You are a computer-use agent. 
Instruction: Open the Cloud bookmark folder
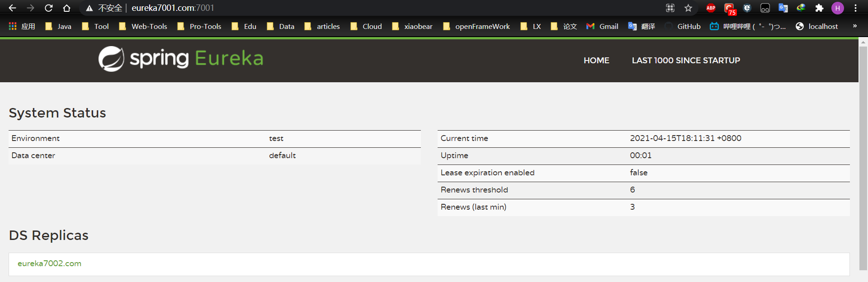click(366, 26)
